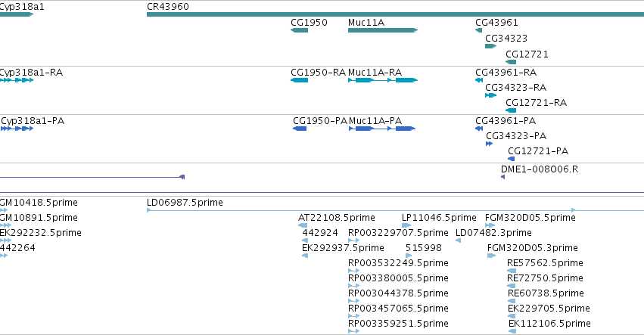Click the FGM320D05.3prime EST glyph
This screenshot has width=644, height=335.
(x=492, y=256)
